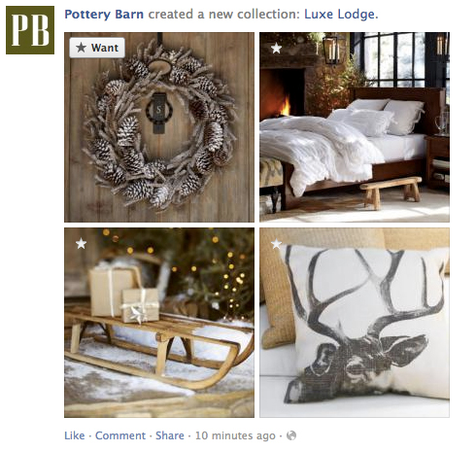The height and width of the screenshot is (451, 476).
Task: Open the Pottery Barn page link
Action: [x=104, y=15]
